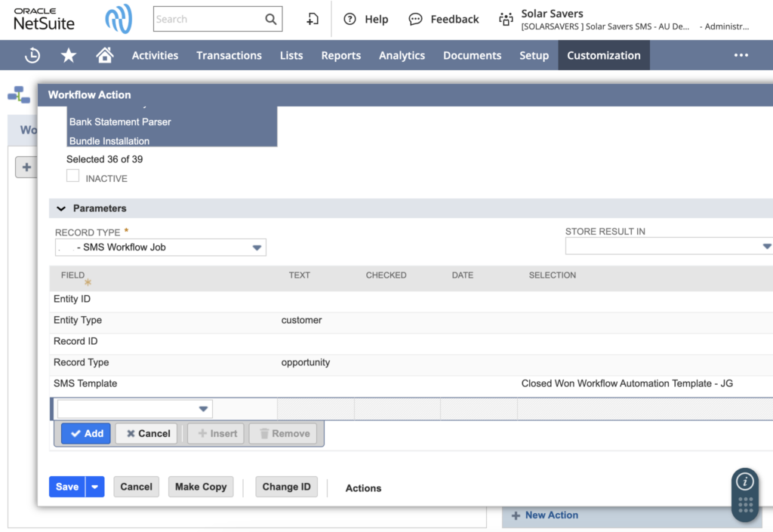Open the Actions menu link
The height and width of the screenshot is (532, 773).
pos(363,488)
